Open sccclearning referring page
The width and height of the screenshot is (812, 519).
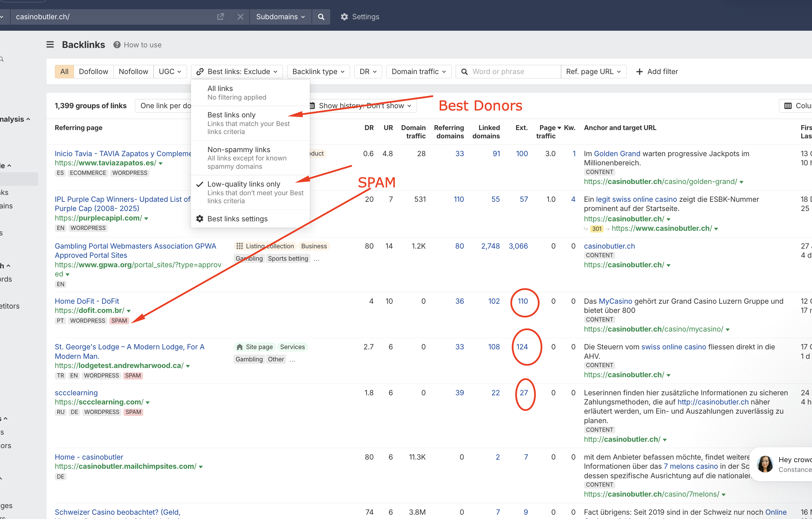tap(76, 392)
